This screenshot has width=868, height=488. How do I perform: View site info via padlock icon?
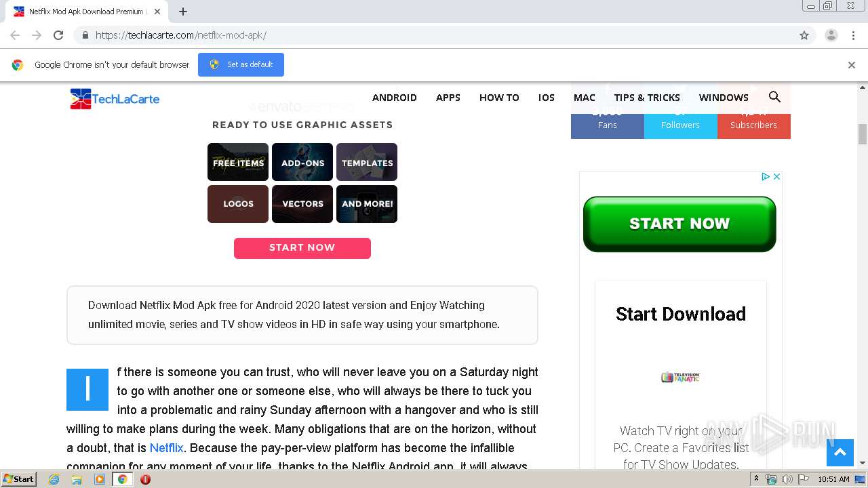pos(85,35)
